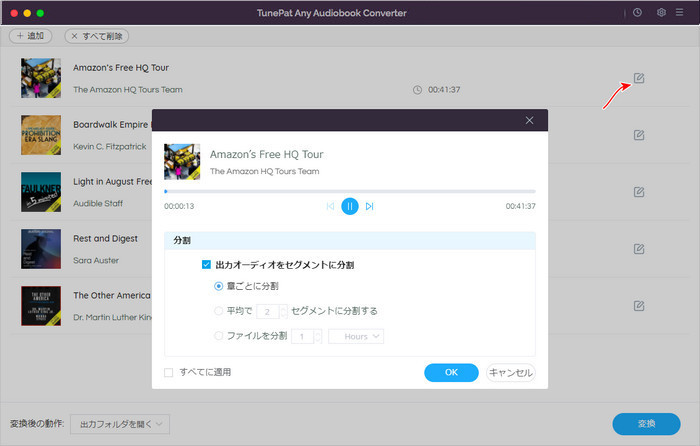Pause playback in dialog player
Viewport: 700px width, 446px height.
tap(350, 206)
